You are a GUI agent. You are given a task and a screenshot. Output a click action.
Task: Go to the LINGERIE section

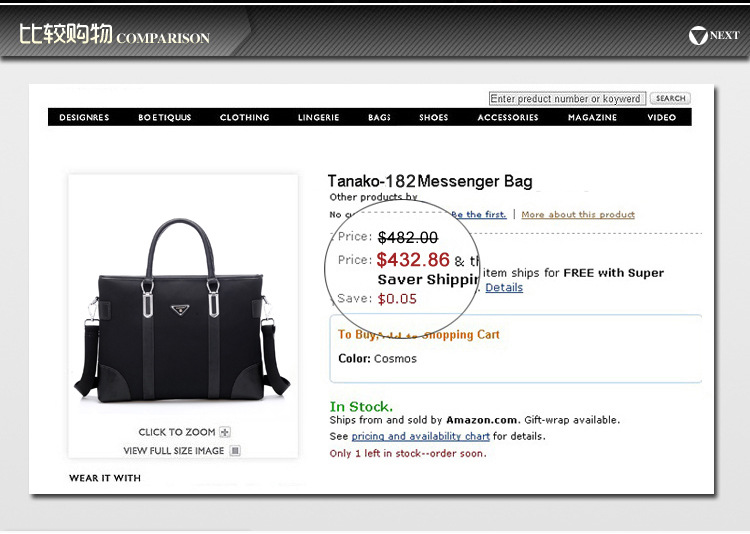tap(319, 117)
